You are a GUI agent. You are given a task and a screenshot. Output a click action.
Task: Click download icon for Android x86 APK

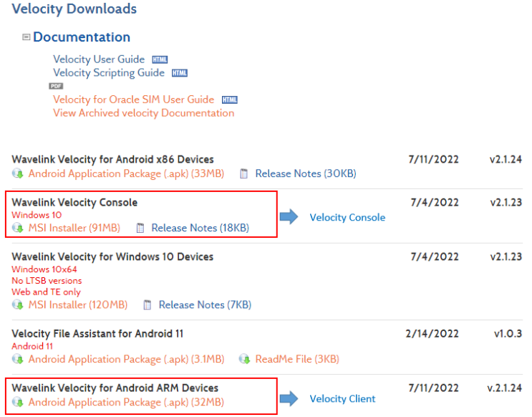point(18,173)
